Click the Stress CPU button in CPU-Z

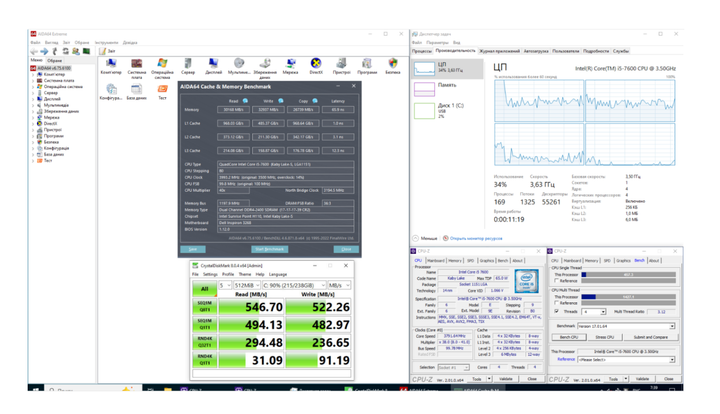click(x=604, y=337)
